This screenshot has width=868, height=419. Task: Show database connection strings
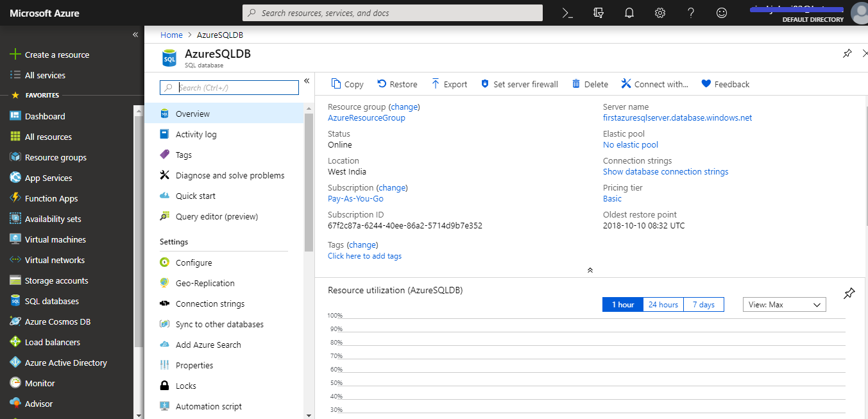tap(665, 171)
